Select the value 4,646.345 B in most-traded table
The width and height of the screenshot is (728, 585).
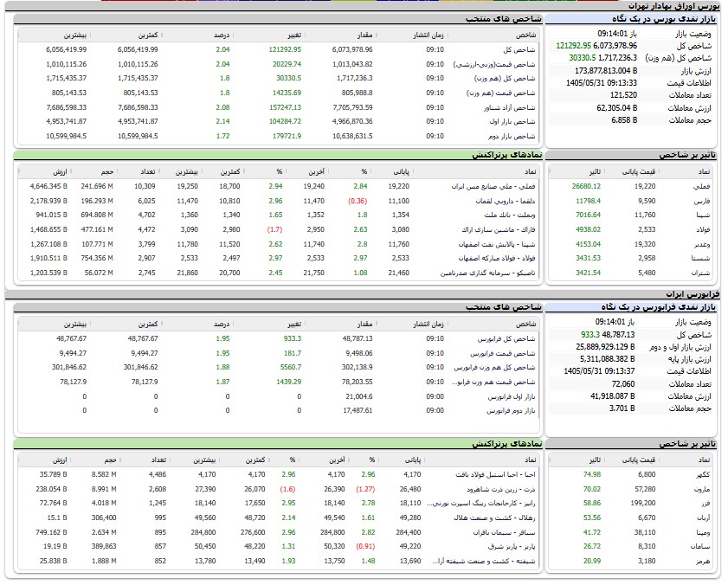click(48, 186)
